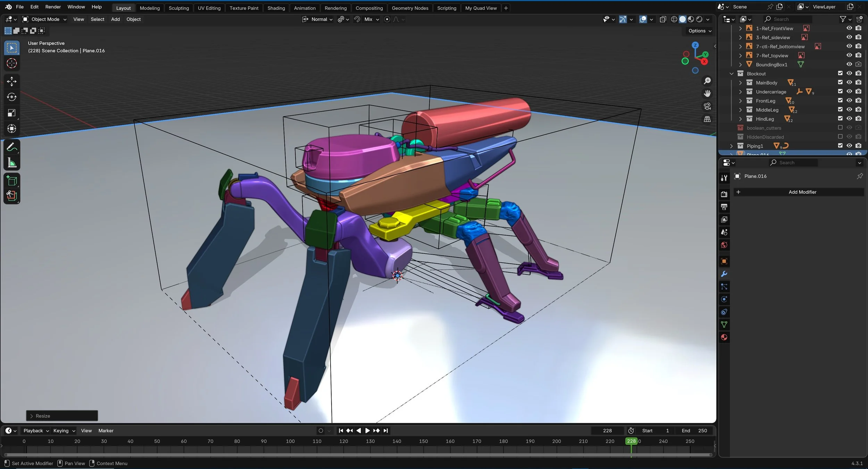Select the Measure ruler tool
The width and height of the screenshot is (868, 469).
click(11, 163)
